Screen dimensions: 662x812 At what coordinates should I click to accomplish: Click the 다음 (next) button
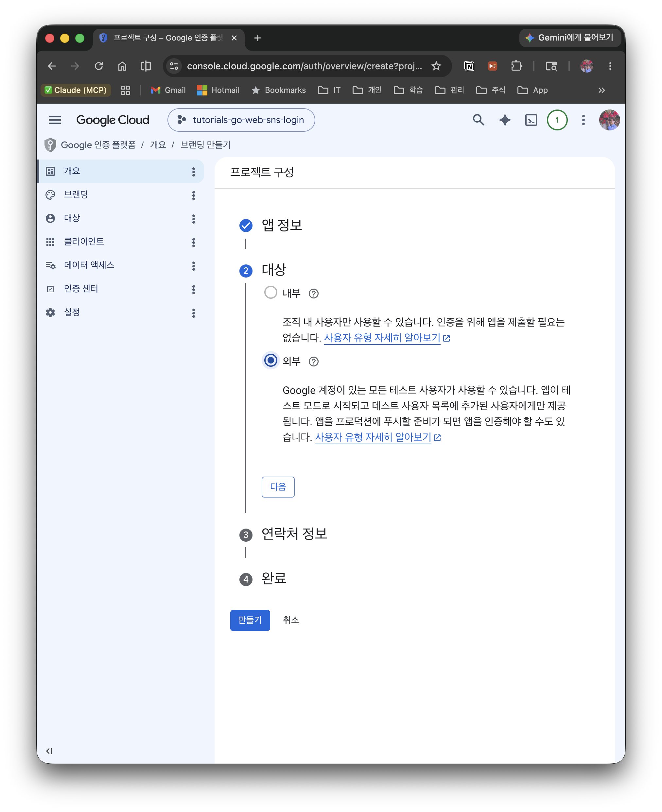pos(278,487)
